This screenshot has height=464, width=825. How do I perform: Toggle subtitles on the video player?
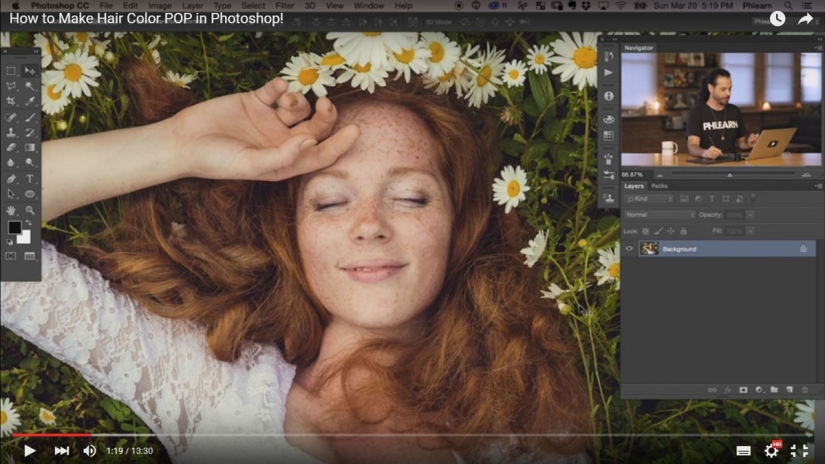(743, 451)
